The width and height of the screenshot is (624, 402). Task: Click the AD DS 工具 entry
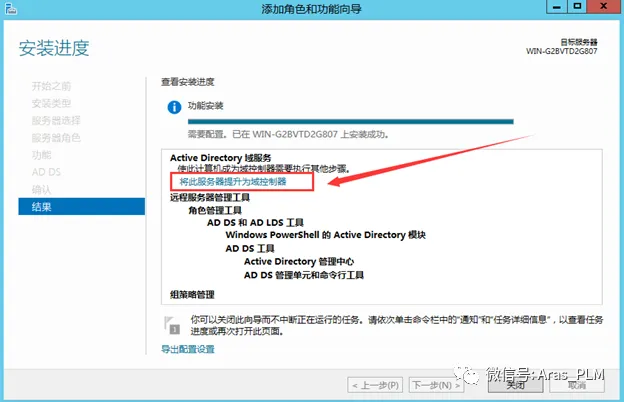pos(250,248)
